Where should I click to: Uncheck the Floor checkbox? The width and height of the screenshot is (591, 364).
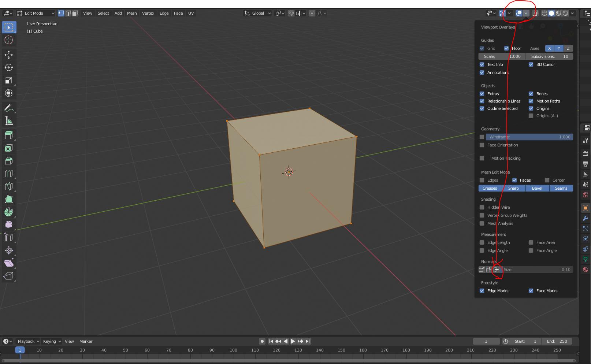click(506, 48)
